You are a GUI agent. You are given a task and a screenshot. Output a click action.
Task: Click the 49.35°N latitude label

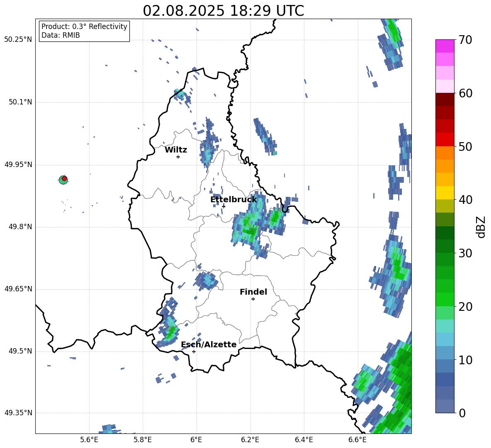click(18, 413)
